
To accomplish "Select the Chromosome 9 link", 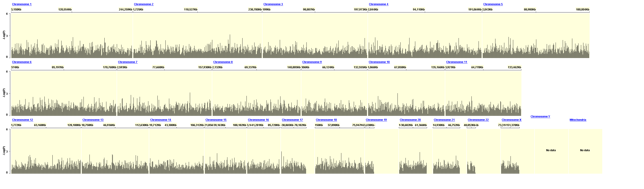I will click(312, 62).
